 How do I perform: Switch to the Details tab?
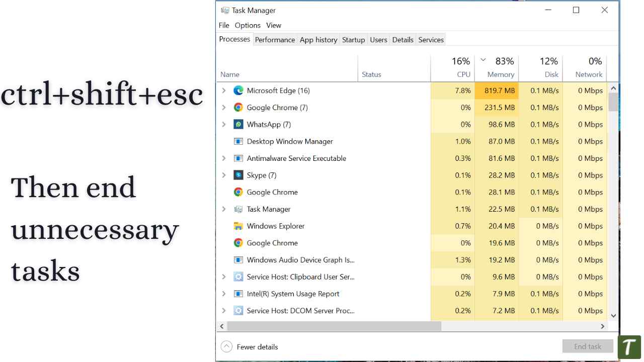403,40
